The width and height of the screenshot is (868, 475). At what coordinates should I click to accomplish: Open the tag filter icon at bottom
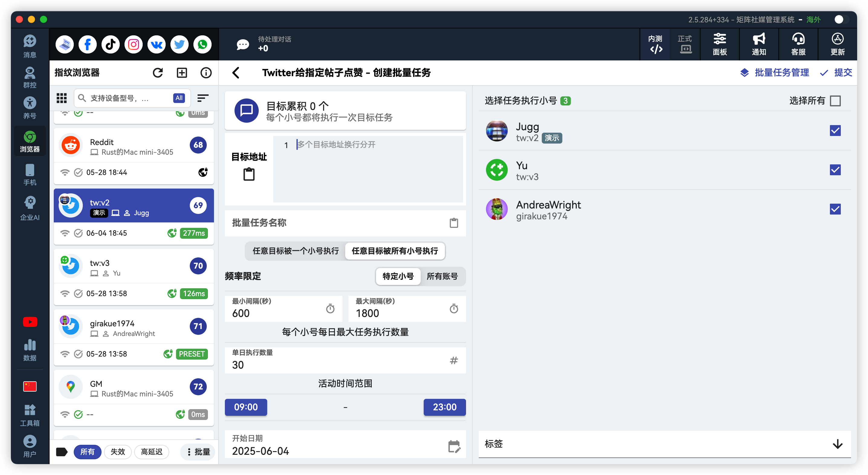61,452
